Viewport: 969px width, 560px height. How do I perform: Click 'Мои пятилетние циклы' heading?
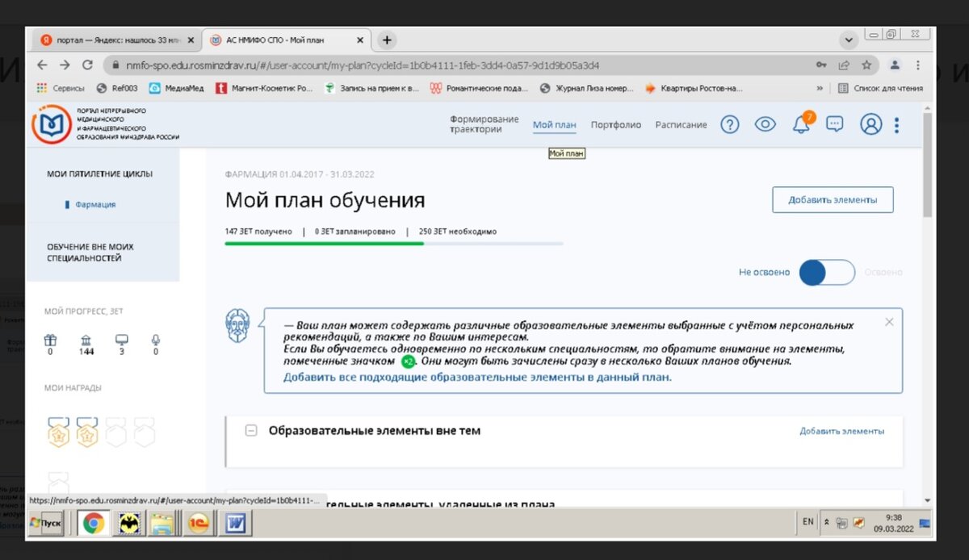click(x=99, y=173)
